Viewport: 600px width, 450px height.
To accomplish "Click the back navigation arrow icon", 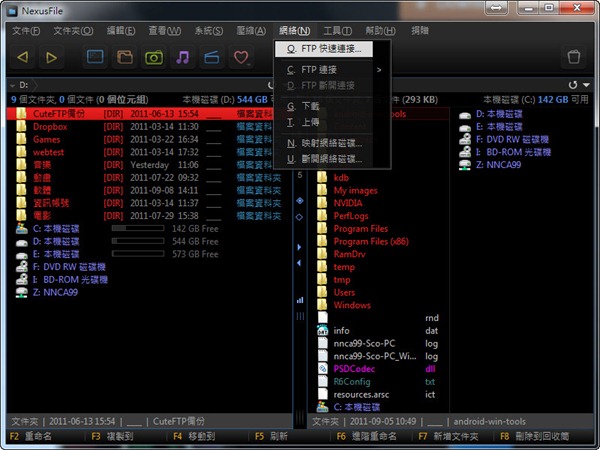I will 23,57.
